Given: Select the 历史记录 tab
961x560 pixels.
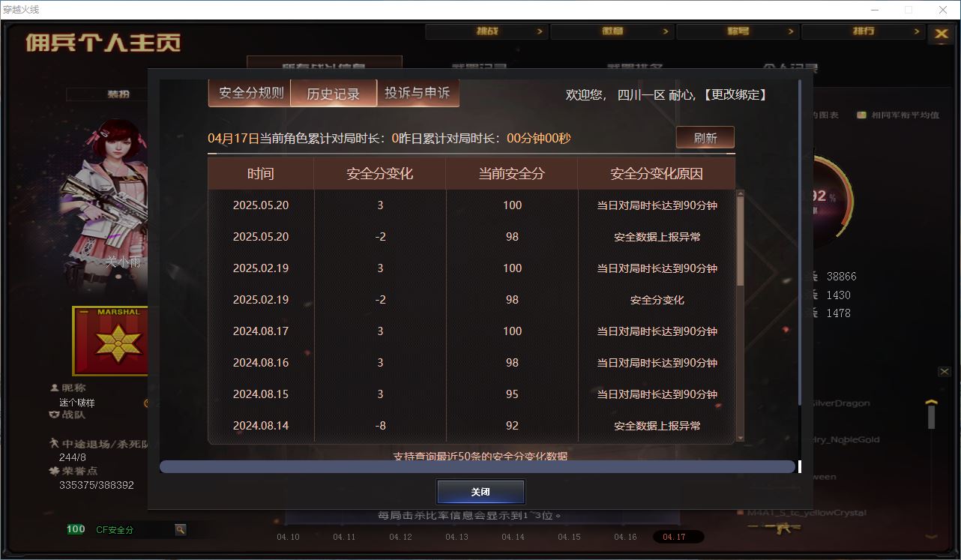Looking at the screenshot, I should [x=333, y=94].
